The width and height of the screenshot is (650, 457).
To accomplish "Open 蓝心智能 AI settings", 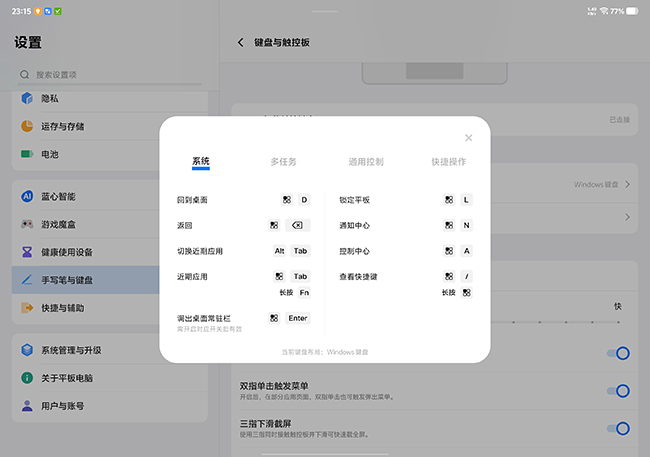I will 60,197.
